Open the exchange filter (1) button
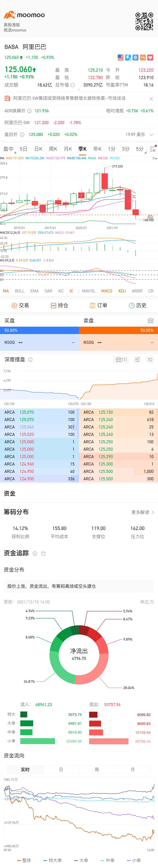The width and height of the screenshot is (158, 868). click(x=121, y=360)
